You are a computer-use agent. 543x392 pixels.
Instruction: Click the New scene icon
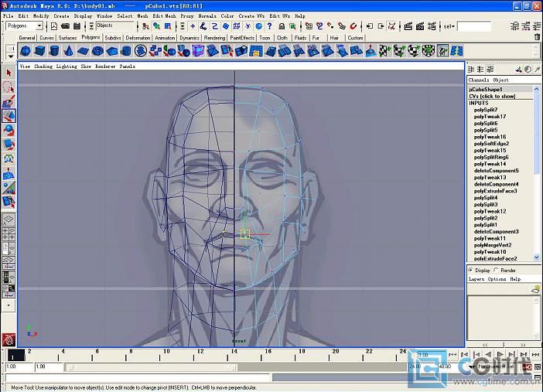click(x=54, y=26)
